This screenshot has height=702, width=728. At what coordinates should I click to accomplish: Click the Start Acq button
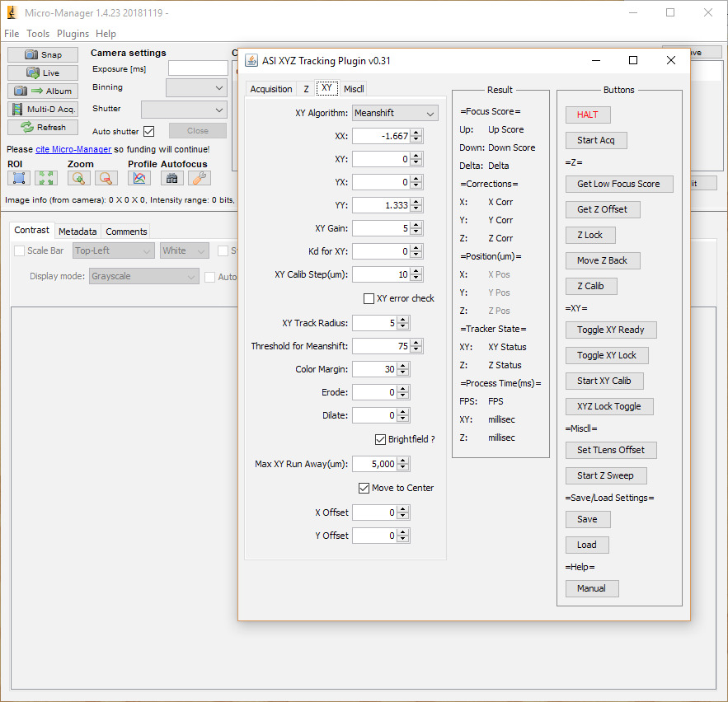coord(596,141)
